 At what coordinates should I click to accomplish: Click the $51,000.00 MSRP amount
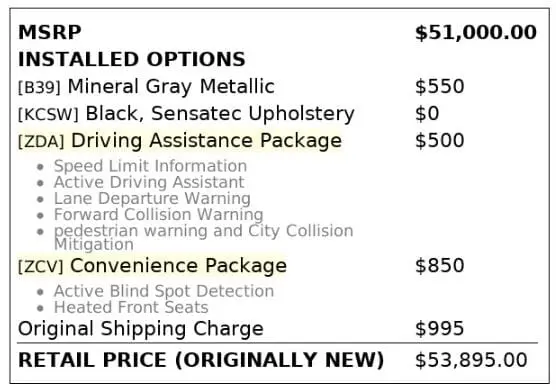click(x=476, y=32)
